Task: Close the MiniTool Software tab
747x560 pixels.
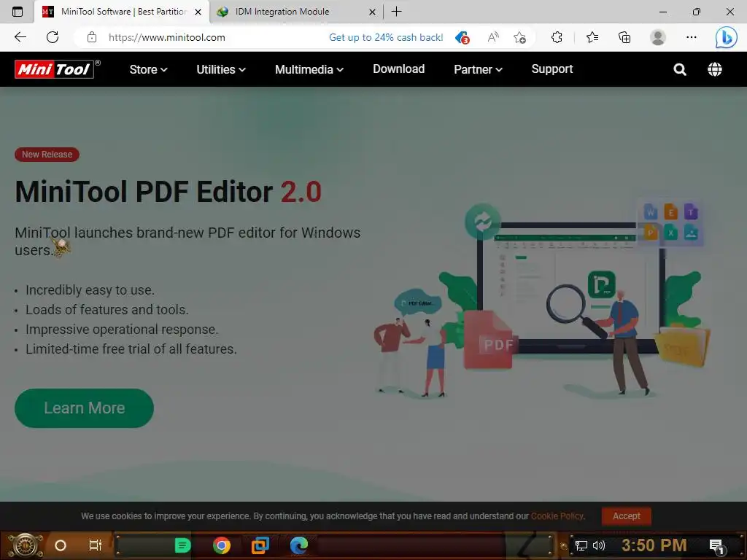Action: coord(198,12)
